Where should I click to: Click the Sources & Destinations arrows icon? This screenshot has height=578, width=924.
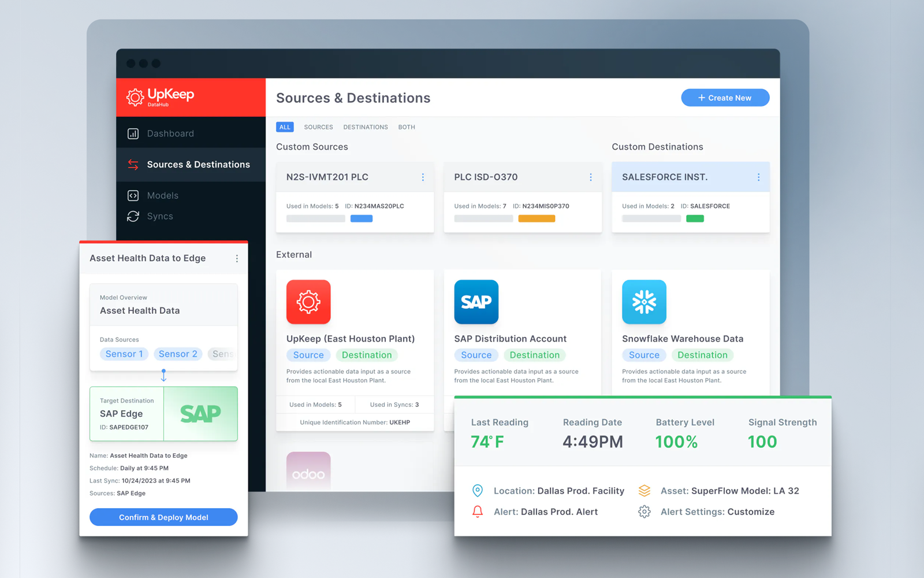pos(133,165)
